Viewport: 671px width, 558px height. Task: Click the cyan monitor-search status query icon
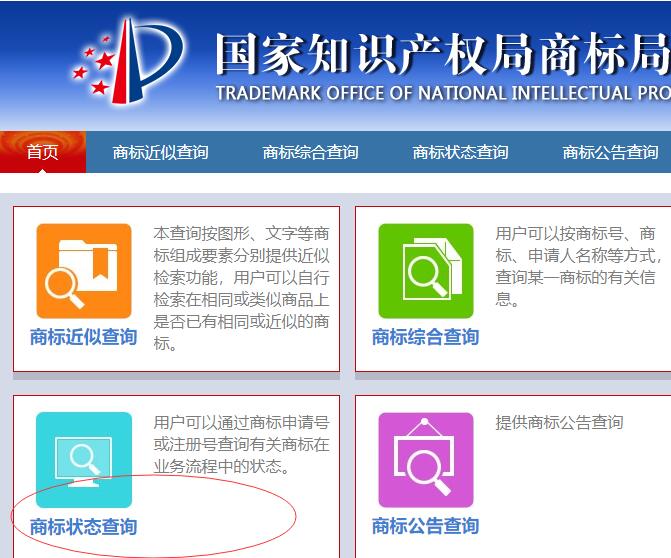(x=84, y=459)
